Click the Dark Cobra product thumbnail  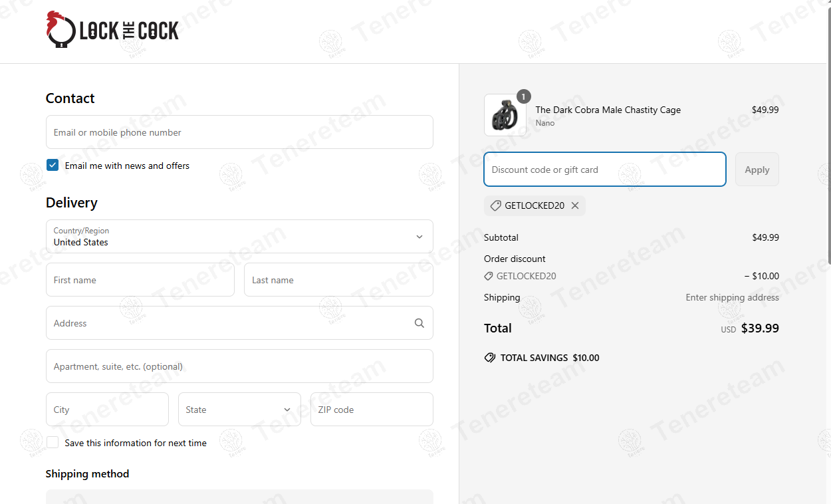pyautogui.click(x=505, y=115)
